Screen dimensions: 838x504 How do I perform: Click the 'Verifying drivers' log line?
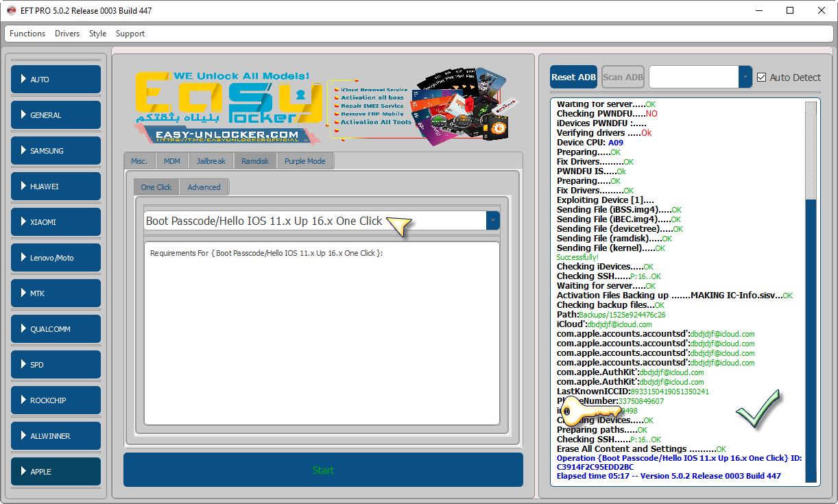(x=604, y=132)
